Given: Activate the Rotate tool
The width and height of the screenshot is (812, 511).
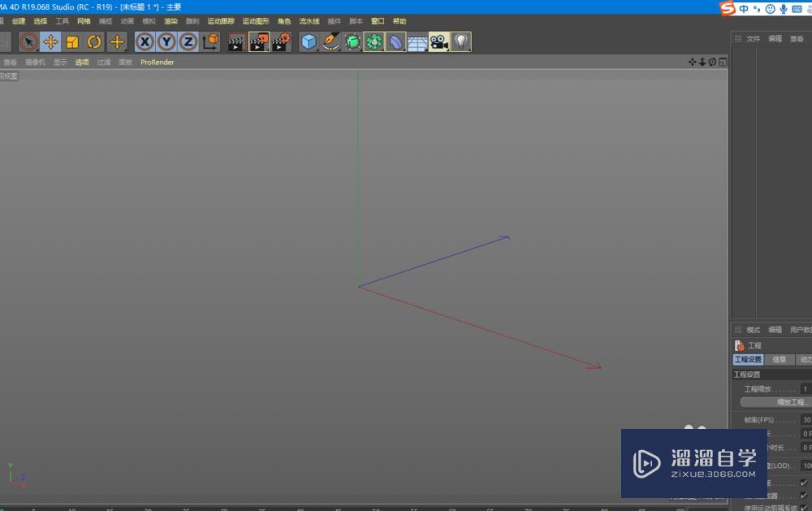Looking at the screenshot, I should [94, 42].
